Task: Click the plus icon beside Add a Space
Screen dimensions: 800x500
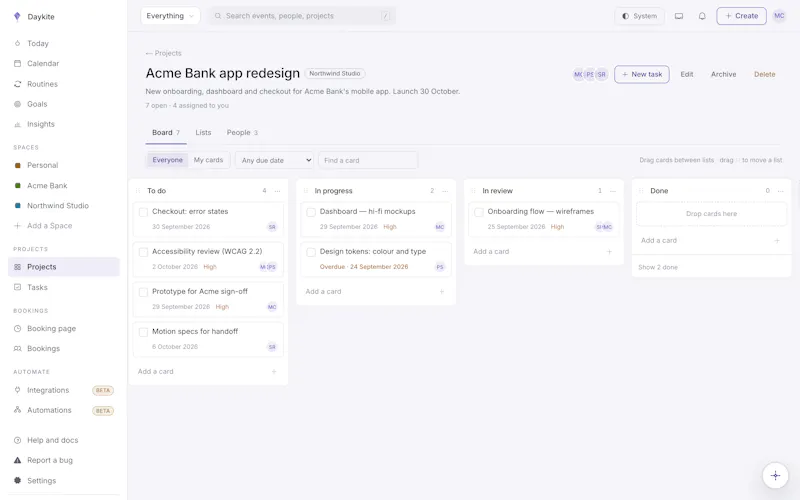Action: tap(17, 226)
